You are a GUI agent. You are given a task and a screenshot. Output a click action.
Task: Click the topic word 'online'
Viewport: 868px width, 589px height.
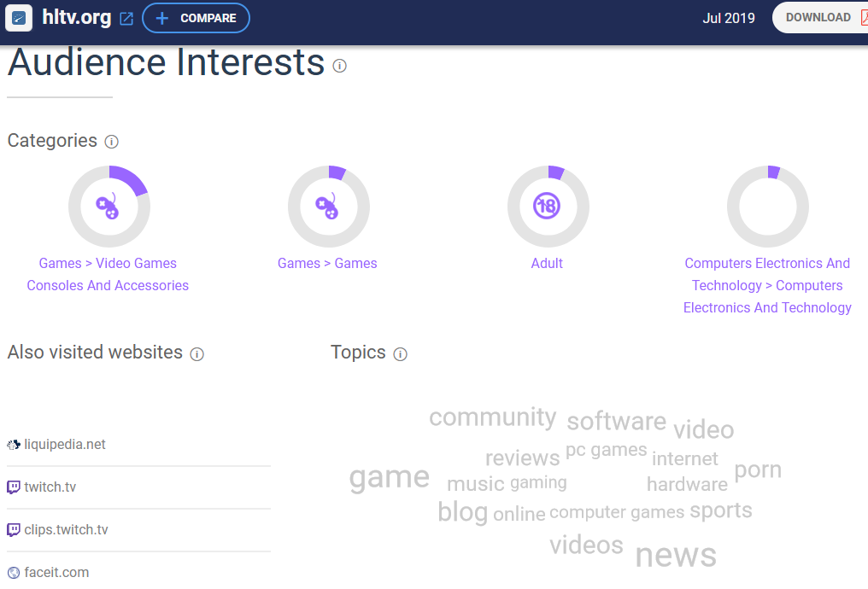[x=519, y=515]
